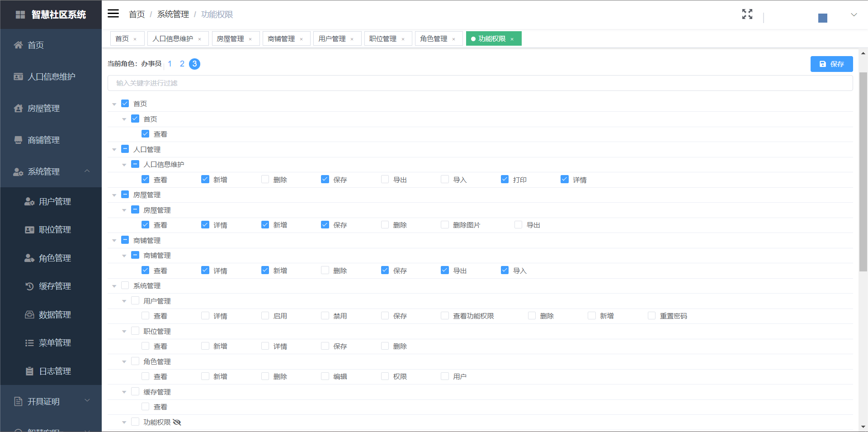
Task: Check 删除 under 人口信息维护
Action: tap(265, 179)
